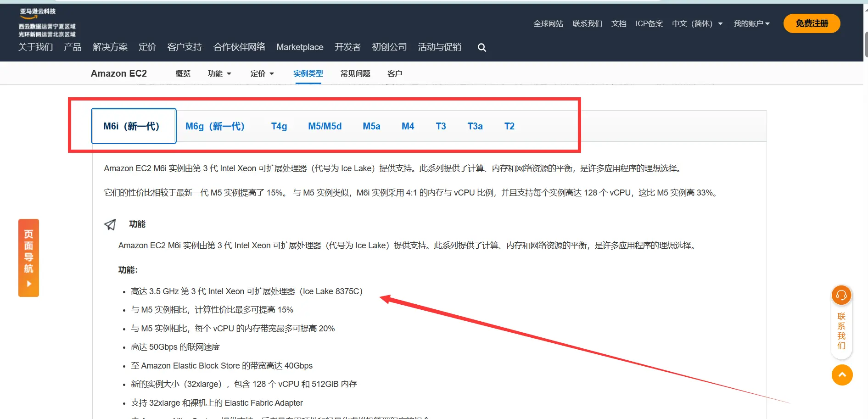
Task: Click the line 内存带宽最多可提高 20%
Action: 233,329
